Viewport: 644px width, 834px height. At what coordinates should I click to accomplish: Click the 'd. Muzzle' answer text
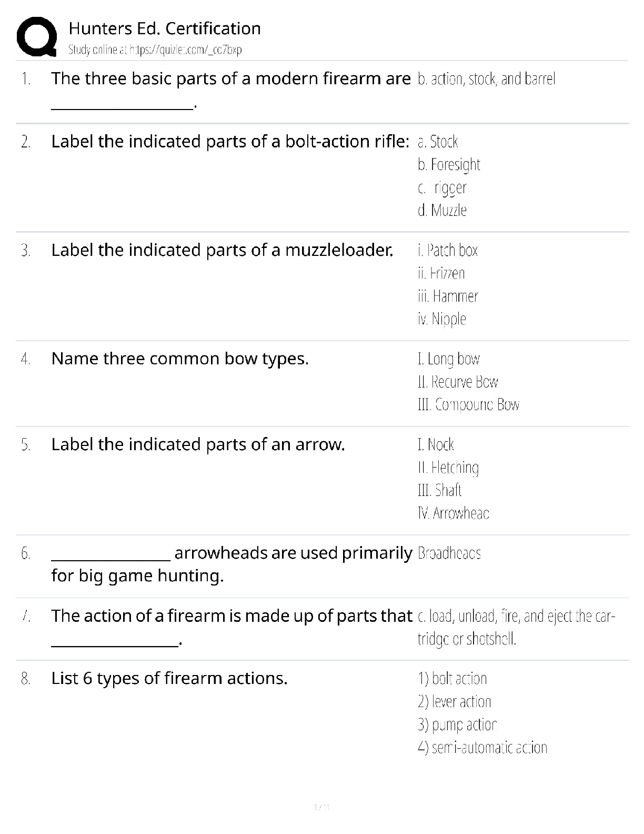(x=442, y=211)
